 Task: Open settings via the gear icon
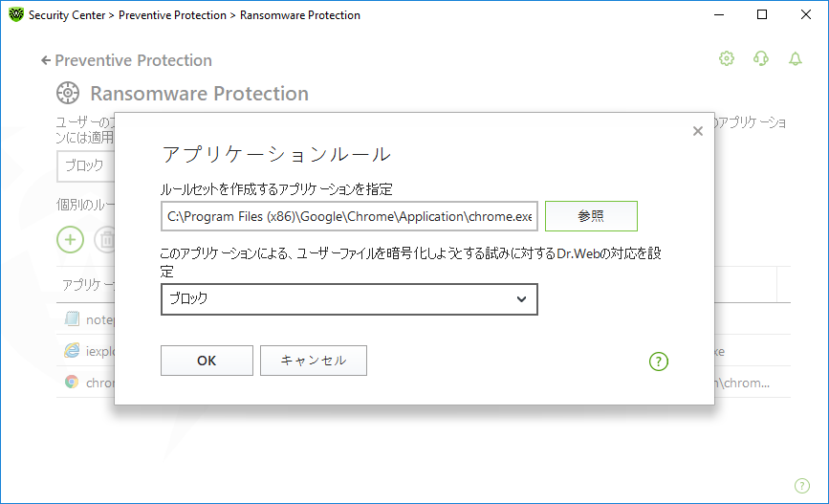click(727, 58)
